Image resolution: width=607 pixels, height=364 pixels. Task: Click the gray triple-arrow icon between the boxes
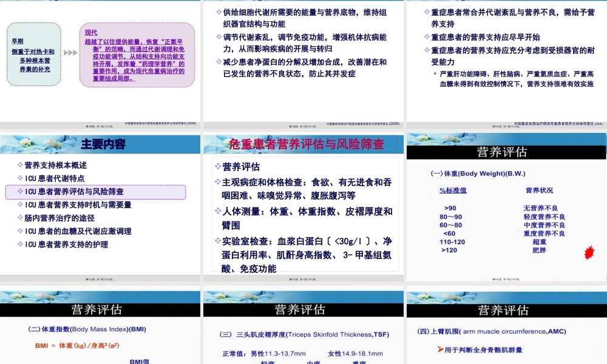(70, 53)
